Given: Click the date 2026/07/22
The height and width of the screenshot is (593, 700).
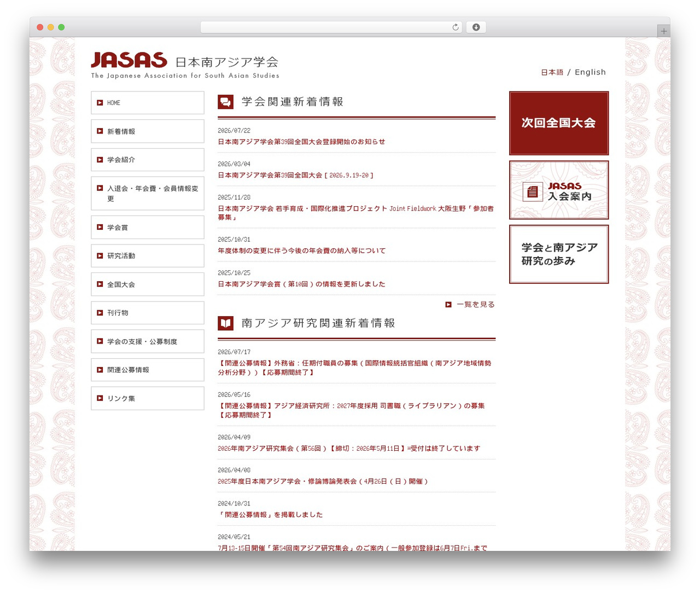Looking at the screenshot, I should pos(234,131).
